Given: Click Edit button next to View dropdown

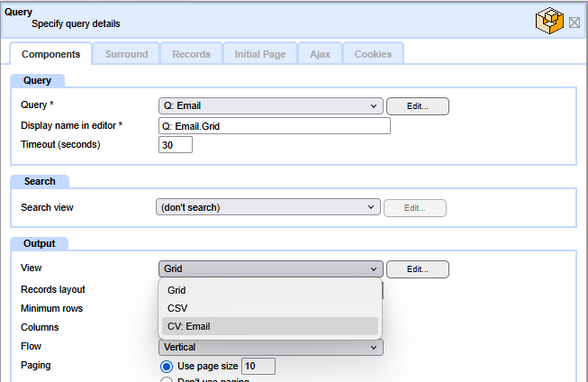Looking at the screenshot, I should pyautogui.click(x=417, y=268).
